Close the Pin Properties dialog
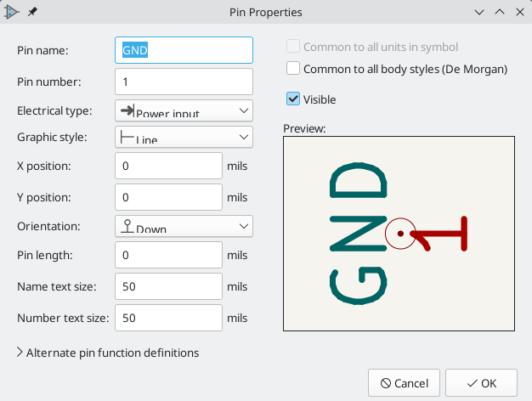Image resolution: width=532 pixels, height=401 pixels. coord(520,12)
